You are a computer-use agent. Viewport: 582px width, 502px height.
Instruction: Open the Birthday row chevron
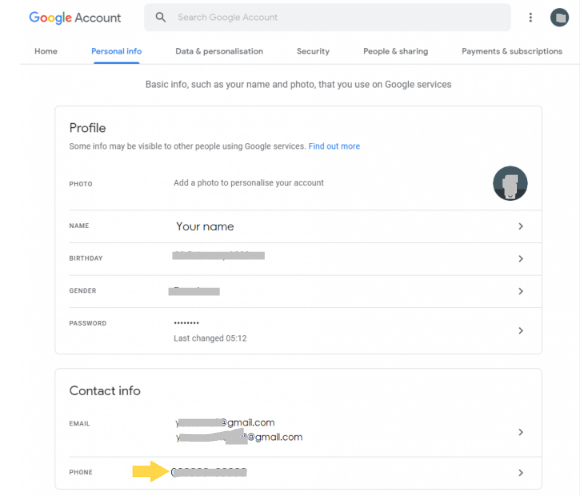(x=521, y=258)
